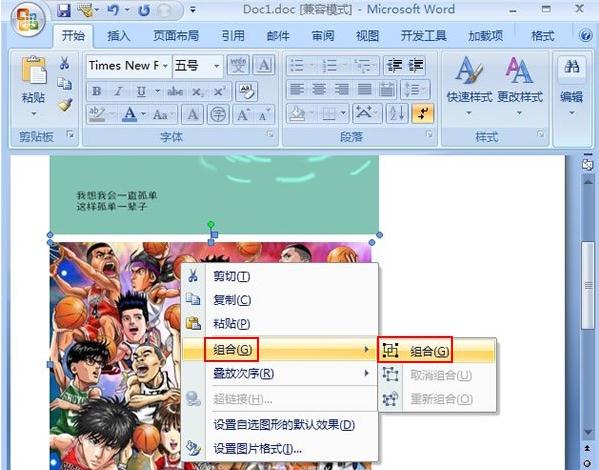Toggle italic formatting
This screenshot has height=470, width=599.
click(118, 91)
